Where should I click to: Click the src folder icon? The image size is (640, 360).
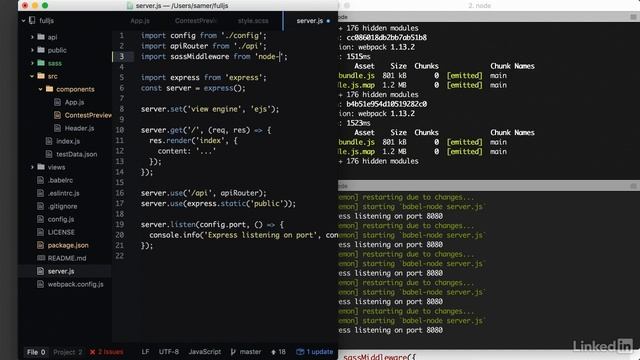[41, 76]
